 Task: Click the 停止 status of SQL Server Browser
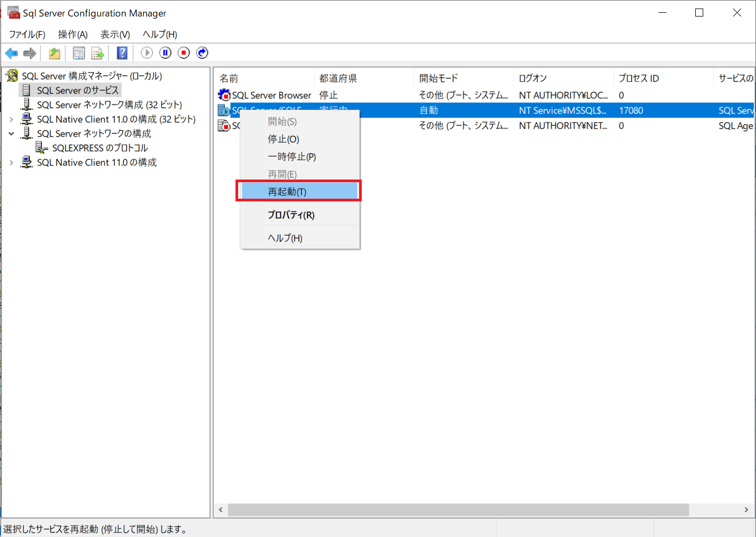pyautogui.click(x=329, y=95)
